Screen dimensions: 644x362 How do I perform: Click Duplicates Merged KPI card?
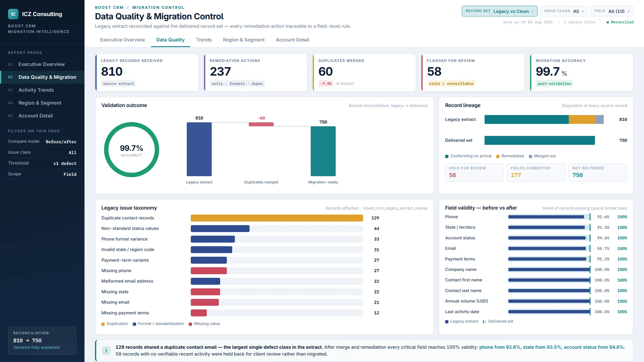(364, 73)
